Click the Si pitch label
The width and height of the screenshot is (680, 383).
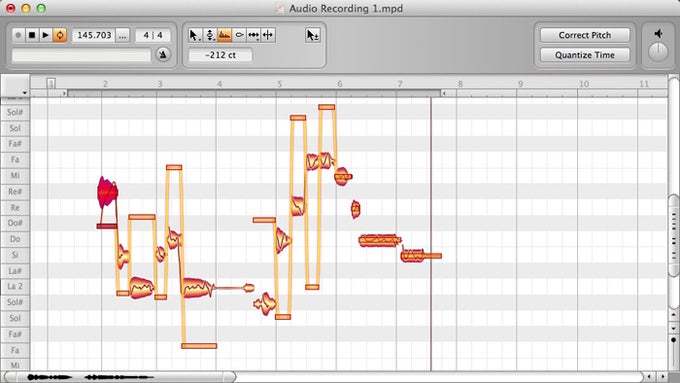click(15, 255)
